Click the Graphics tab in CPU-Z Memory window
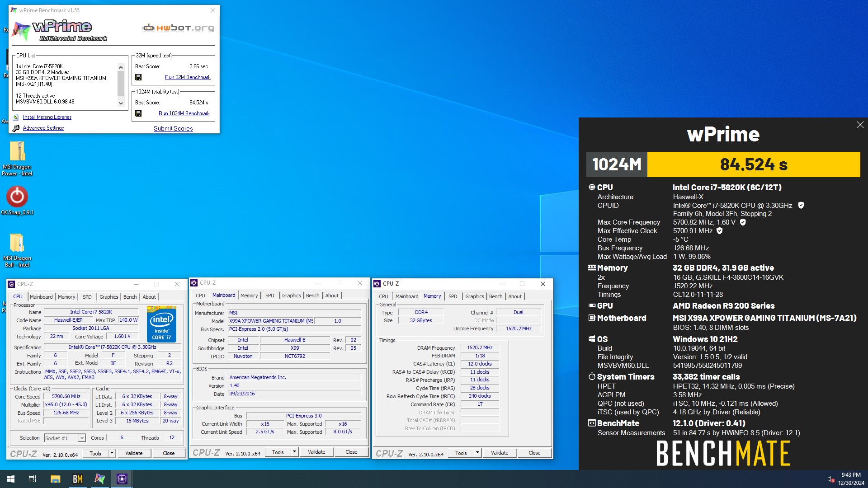 [474, 296]
